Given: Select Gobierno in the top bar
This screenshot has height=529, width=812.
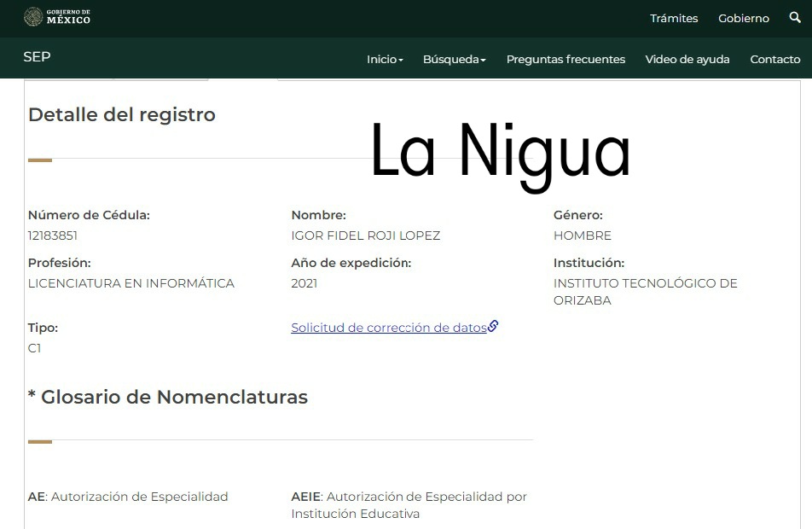Looking at the screenshot, I should [x=743, y=18].
